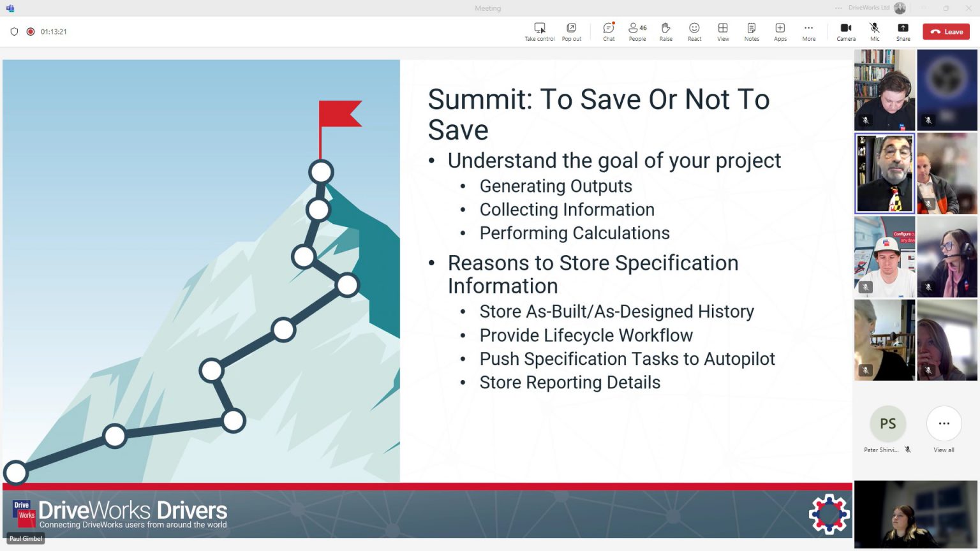Click the Share content icon
Viewport: 980px width, 551px height.
pyautogui.click(x=903, y=31)
